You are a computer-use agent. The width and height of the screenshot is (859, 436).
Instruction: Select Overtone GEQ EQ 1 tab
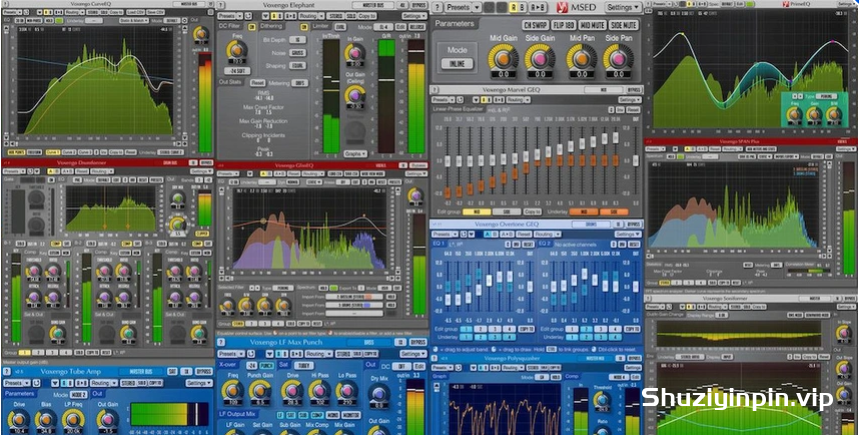438,243
